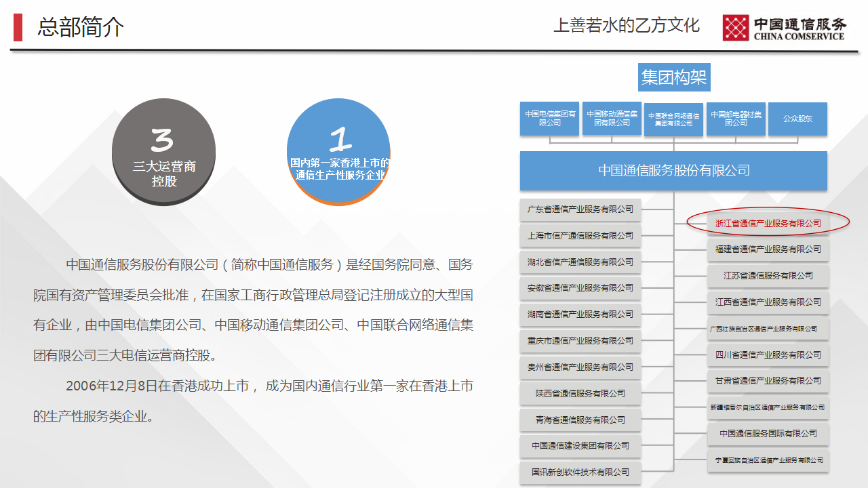
Task: Click 甘肃省通信产业服务有限公司 box
Action: coord(768,381)
